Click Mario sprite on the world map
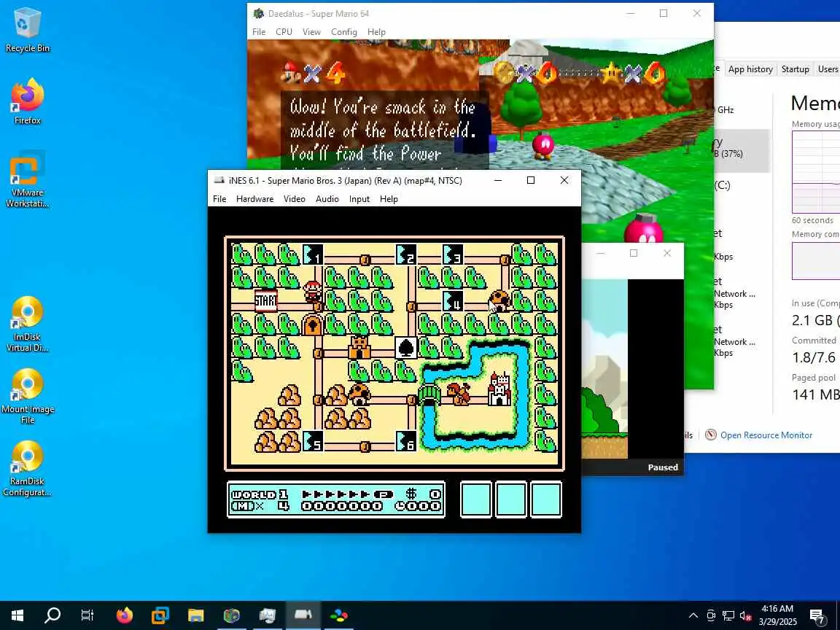 (312, 292)
